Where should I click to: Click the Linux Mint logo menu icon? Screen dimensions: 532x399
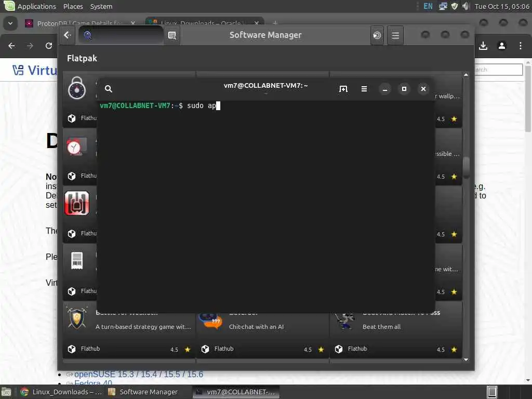pos(8,6)
